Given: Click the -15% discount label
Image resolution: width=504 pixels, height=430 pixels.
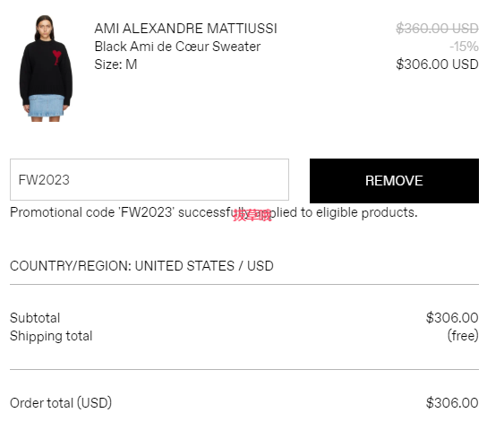Looking at the screenshot, I should [x=464, y=47].
